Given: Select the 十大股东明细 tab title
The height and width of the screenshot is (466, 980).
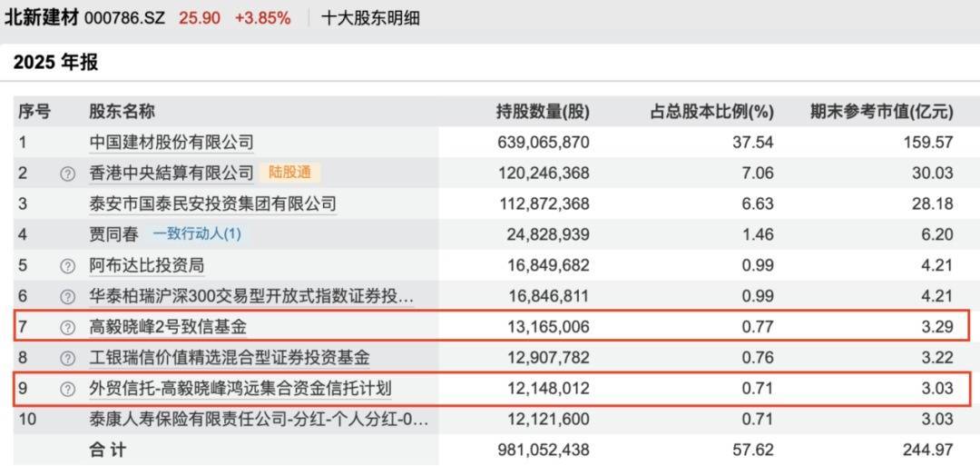Looking at the screenshot, I should [x=370, y=17].
